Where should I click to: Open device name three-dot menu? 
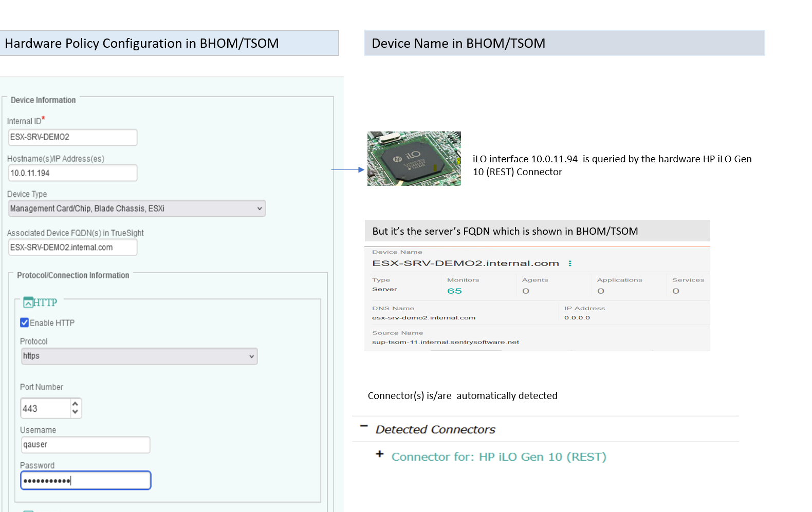click(570, 263)
